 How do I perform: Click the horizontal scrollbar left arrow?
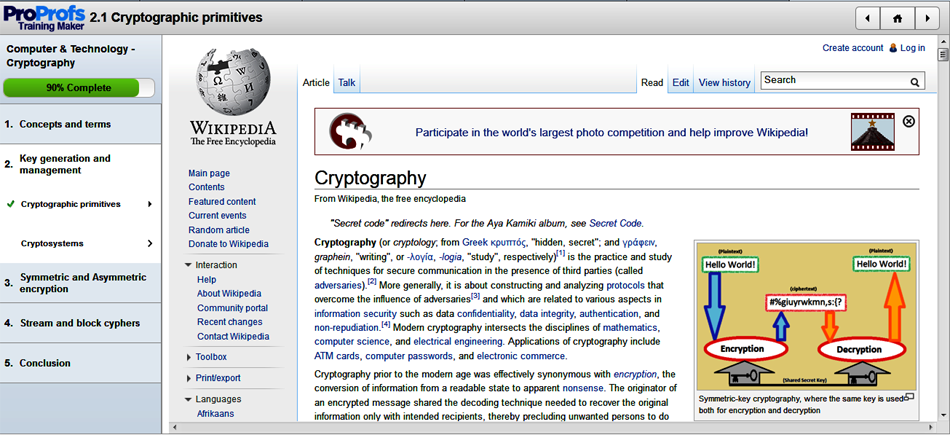pos(174,428)
